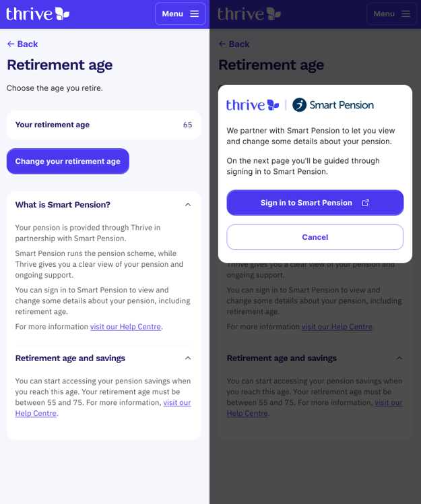Image resolution: width=421 pixels, height=504 pixels.
Task: Click the dimmed Thrive logo in right header
Action: pyautogui.click(x=250, y=13)
